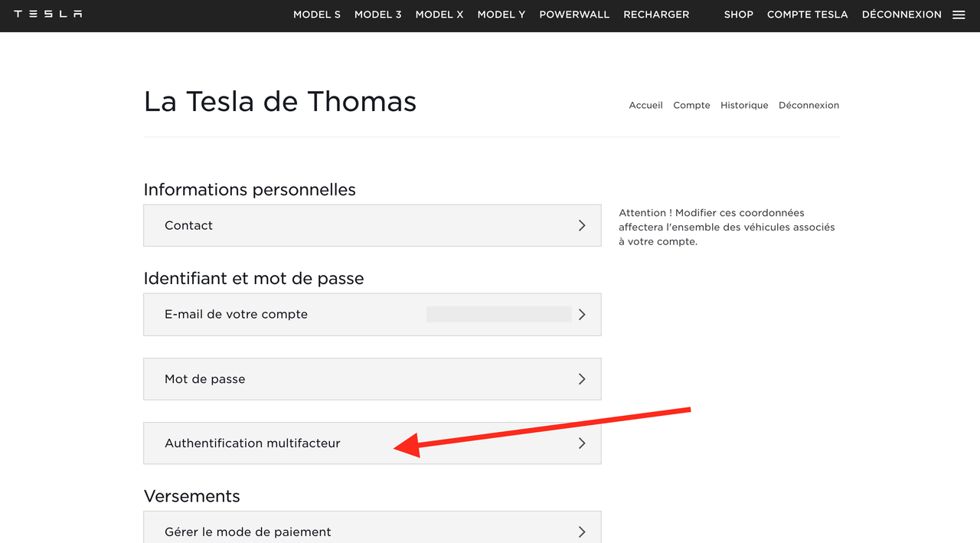Image resolution: width=980 pixels, height=543 pixels.
Task: Click 'Identifiant et mot de passe' heading
Action: click(253, 279)
